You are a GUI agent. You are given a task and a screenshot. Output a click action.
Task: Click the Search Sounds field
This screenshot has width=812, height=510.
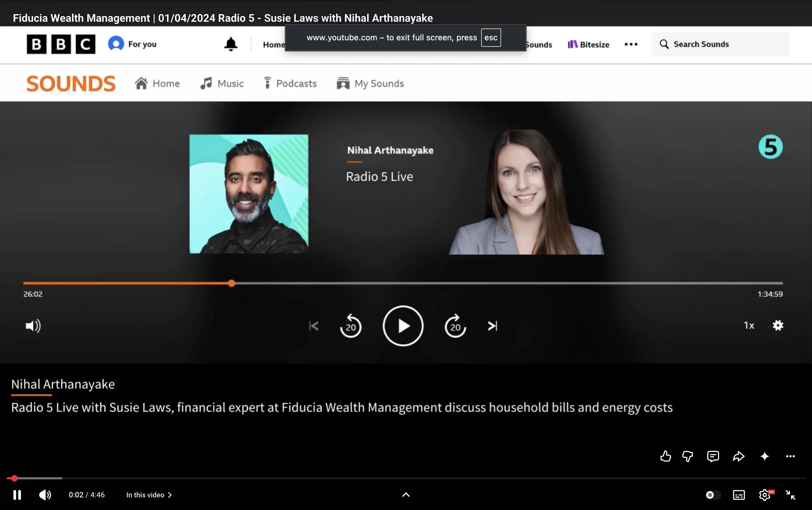pyautogui.click(x=721, y=44)
